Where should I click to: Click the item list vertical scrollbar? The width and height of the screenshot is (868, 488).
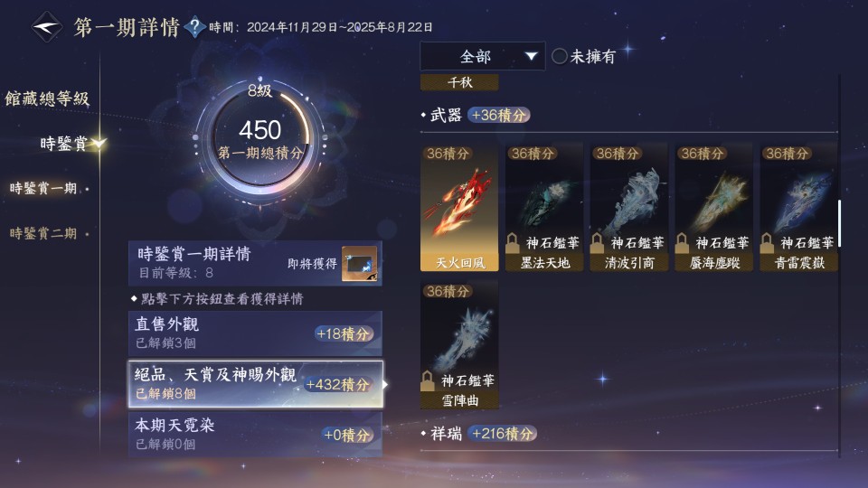840,223
